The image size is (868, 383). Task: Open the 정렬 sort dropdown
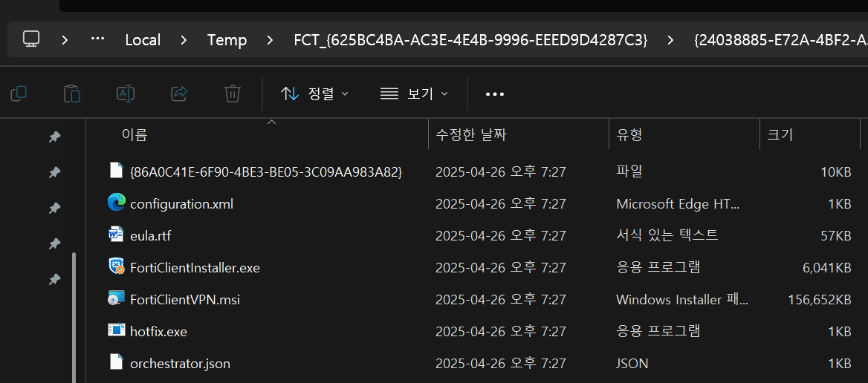(x=315, y=94)
